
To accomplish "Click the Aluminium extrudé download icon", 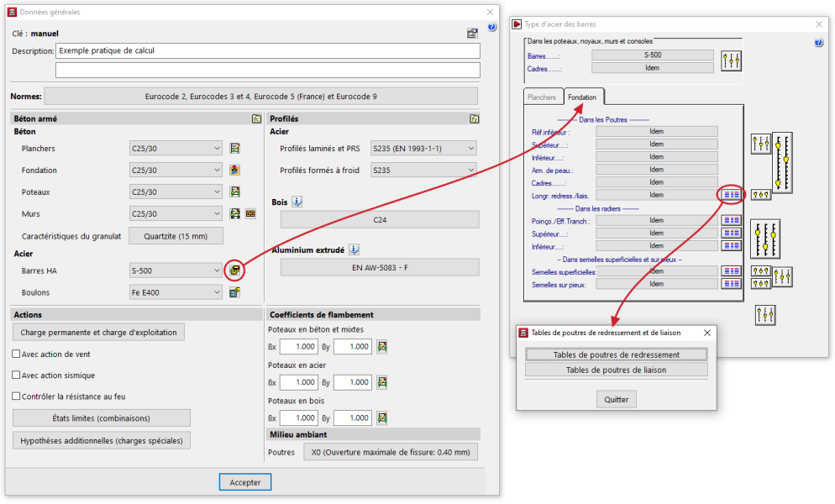I will coord(354,249).
